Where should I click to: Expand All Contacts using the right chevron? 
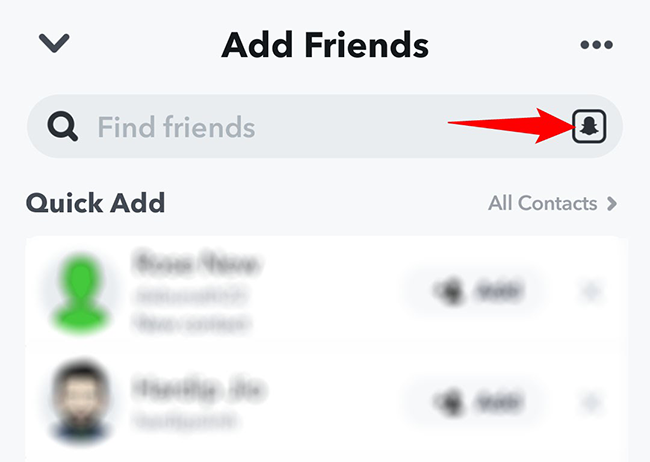coord(612,204)
